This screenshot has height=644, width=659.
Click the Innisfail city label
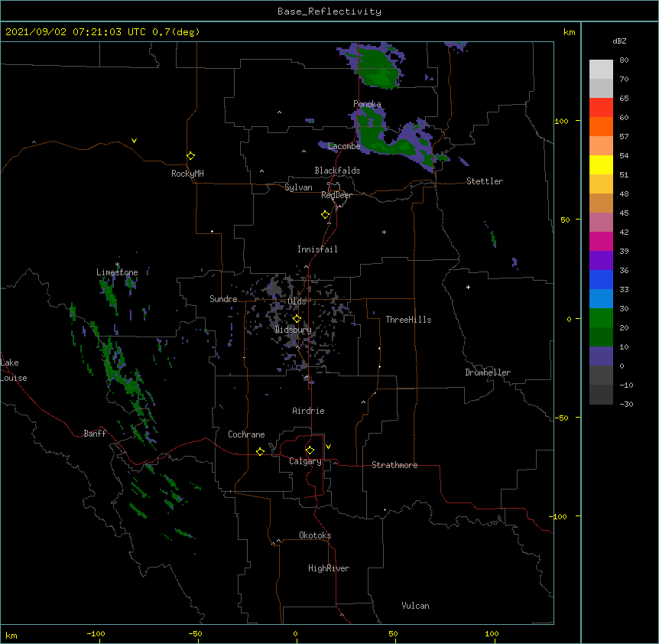(x=317, y=249)
